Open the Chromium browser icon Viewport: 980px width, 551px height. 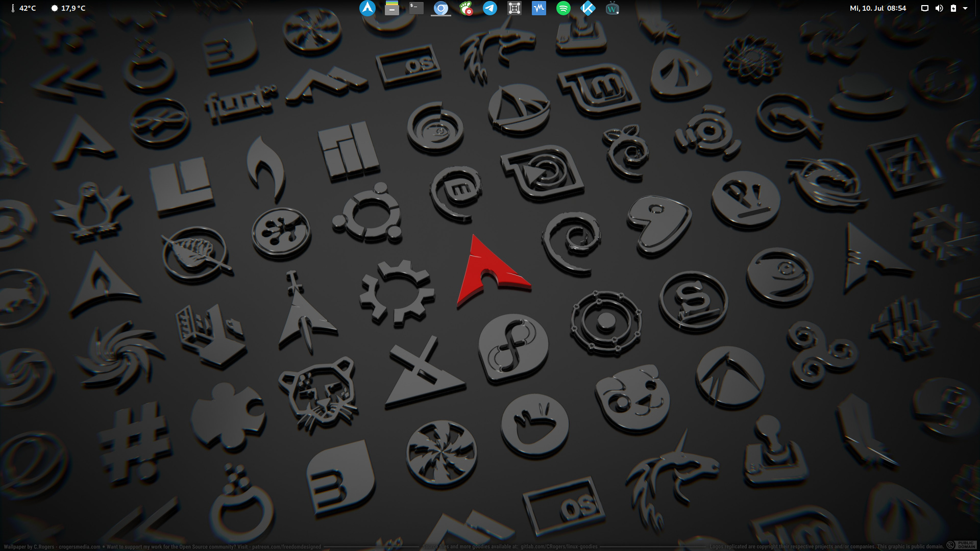pos(440,8)
